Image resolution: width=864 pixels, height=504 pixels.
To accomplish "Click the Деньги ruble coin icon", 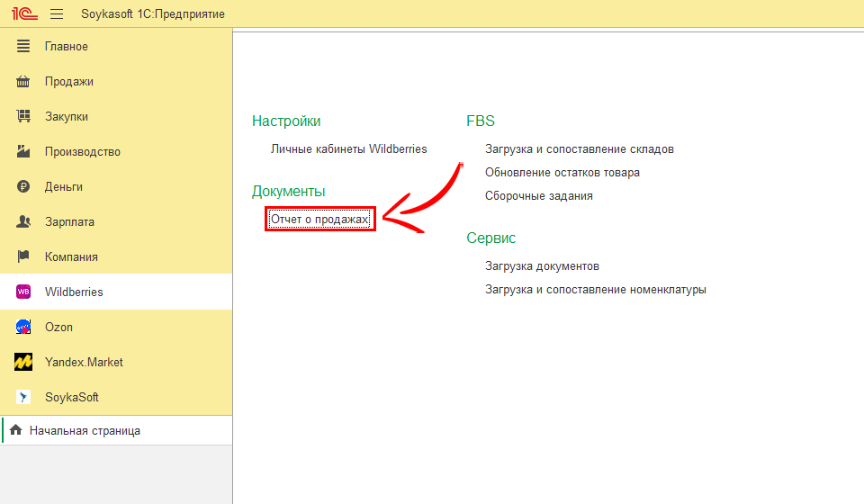I will click(23, 186).
